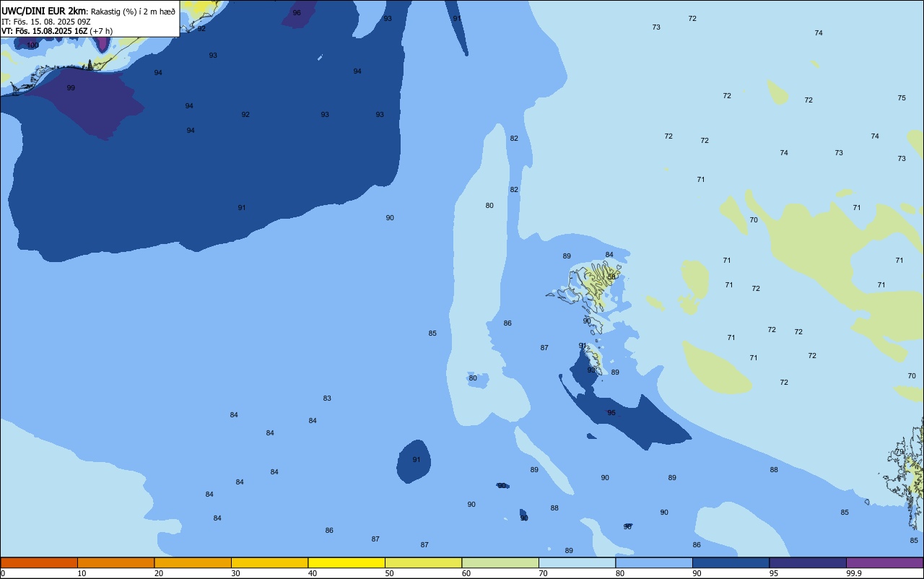Click the navy 95–99.9 legend swatch

pos(808,562)
